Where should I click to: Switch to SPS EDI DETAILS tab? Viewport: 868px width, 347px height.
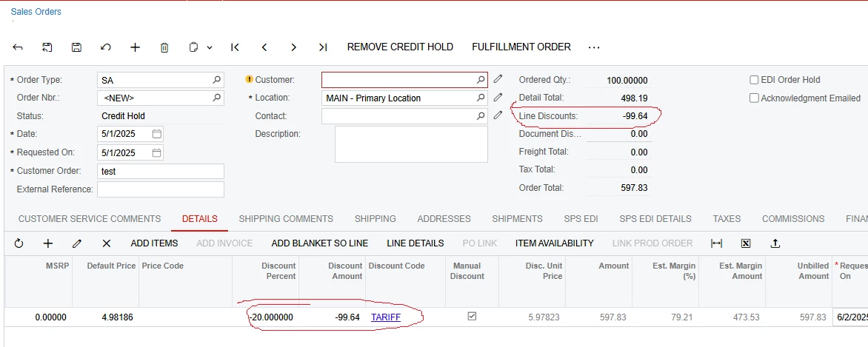pyautogui.click(x=655, y=218)
